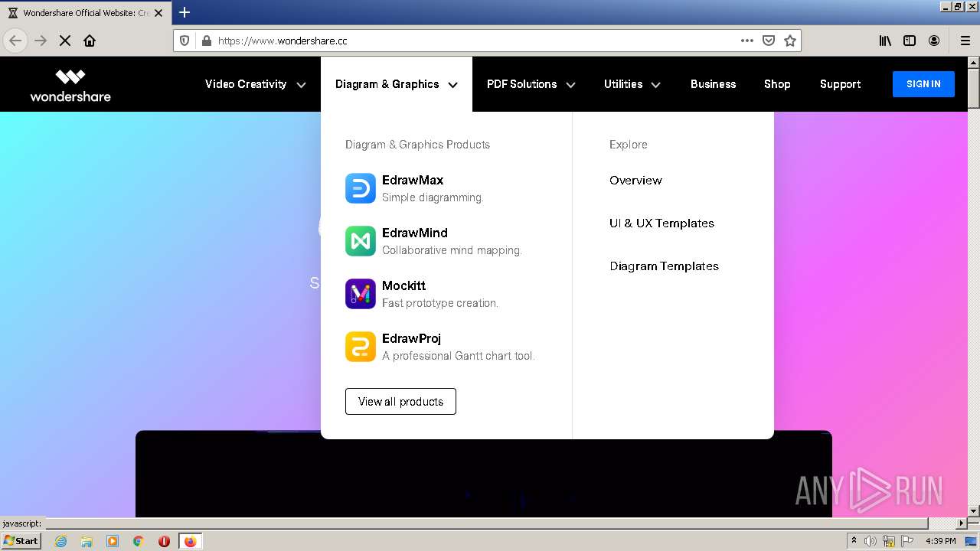Open the Mockitt product icon

coord(360,294)
